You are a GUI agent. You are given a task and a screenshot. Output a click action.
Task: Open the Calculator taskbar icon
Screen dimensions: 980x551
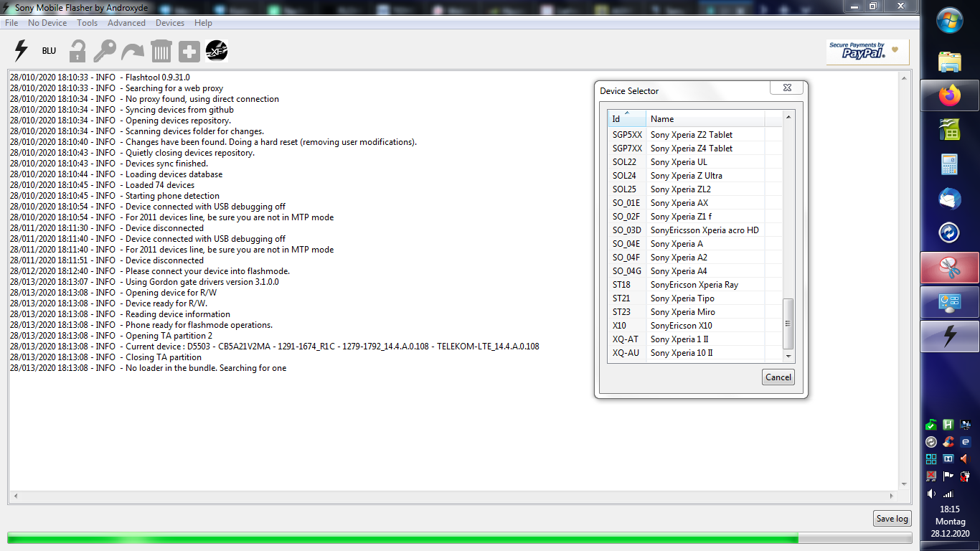pos(950,164)
